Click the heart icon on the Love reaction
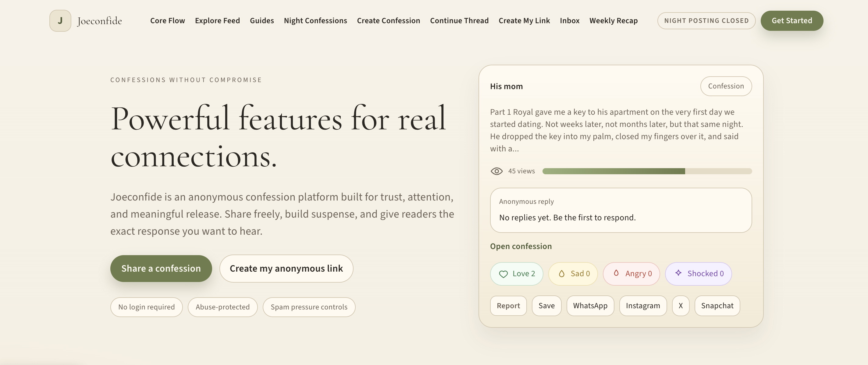 (x=504, y=273)
